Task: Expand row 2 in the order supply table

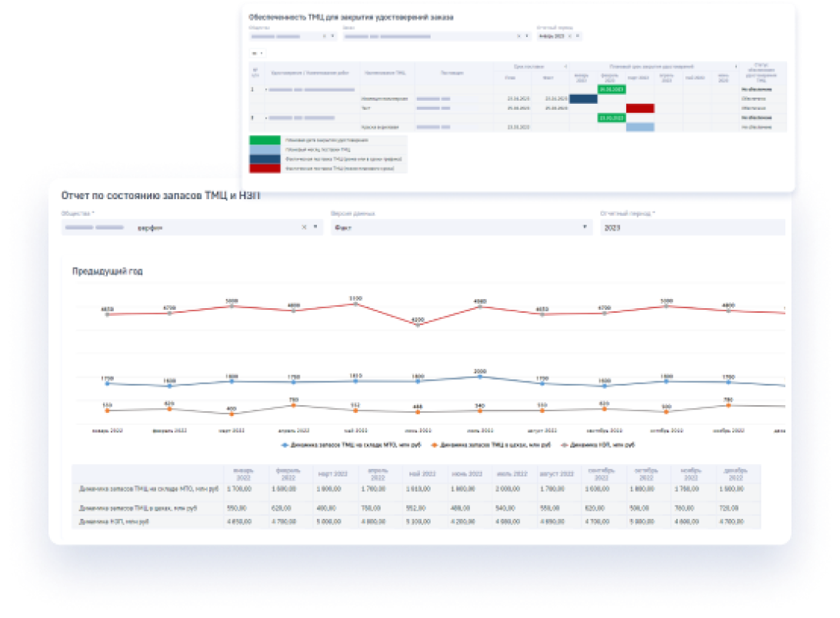Action: click(x=266, y=118)
